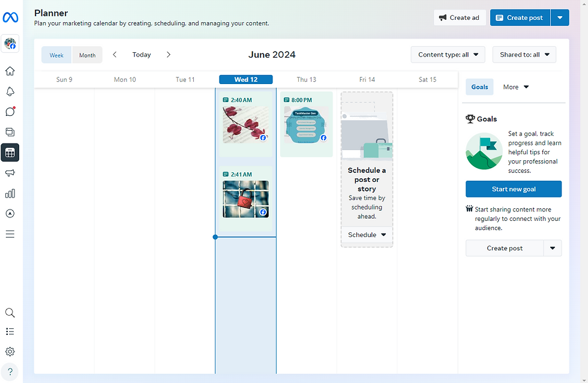Image resolution: width=588 pixels, height=383 pixels.
Task: Go to Home in the sidebar
Action: tap(10, 71)
